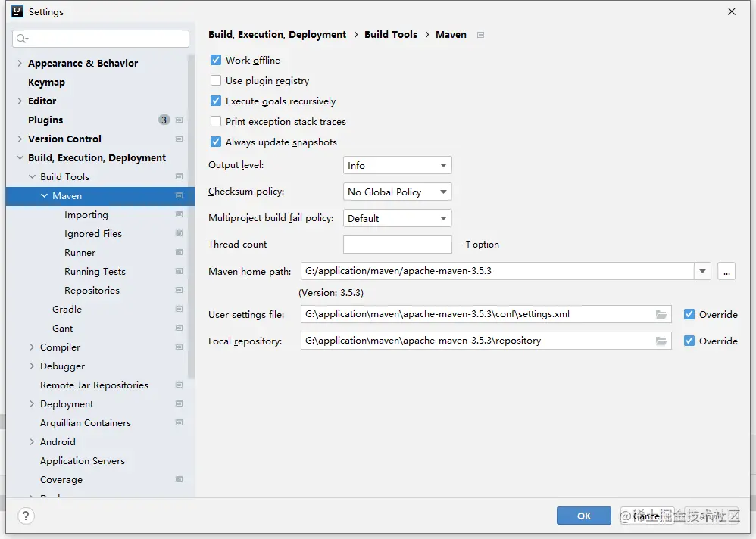Click the project-level icon on the Running Tests row

[x=179, y=271]
